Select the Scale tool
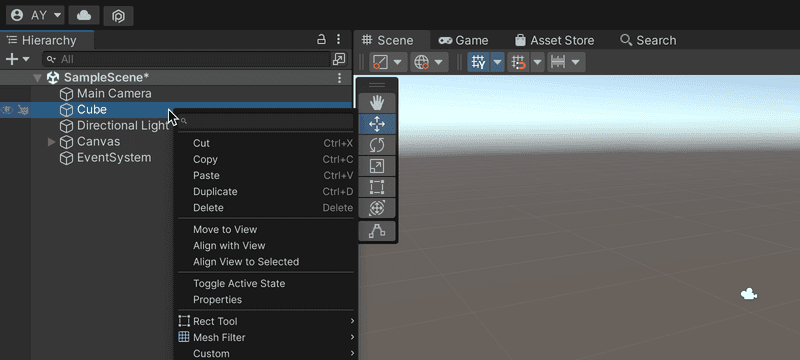The width and height of the screenshot is (800, 360). click(x=377, y=166)
